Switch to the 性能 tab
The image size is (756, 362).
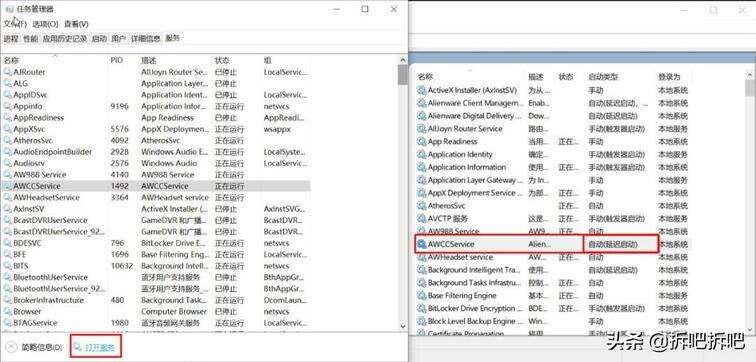30,39
